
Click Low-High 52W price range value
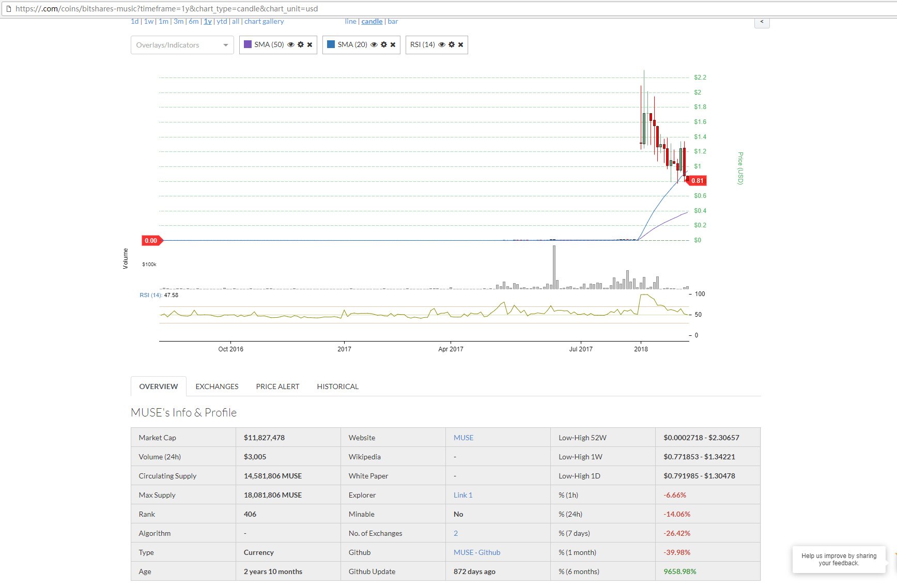click(701, 438)
